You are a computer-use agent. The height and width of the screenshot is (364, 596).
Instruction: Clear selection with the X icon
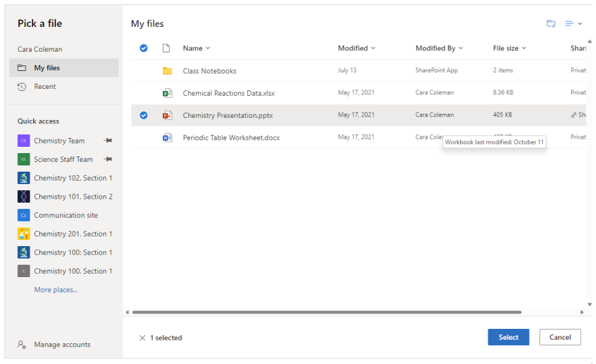142,338
